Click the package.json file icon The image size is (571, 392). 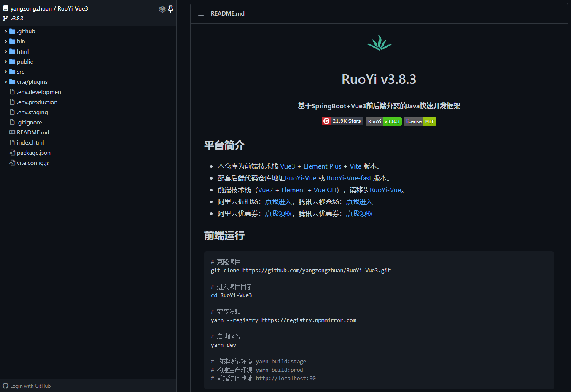[12, 153]
